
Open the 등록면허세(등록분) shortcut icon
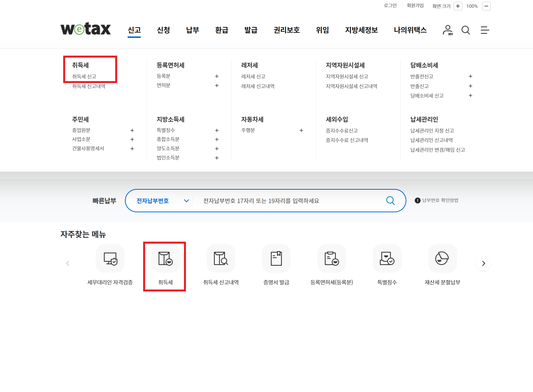332,258
